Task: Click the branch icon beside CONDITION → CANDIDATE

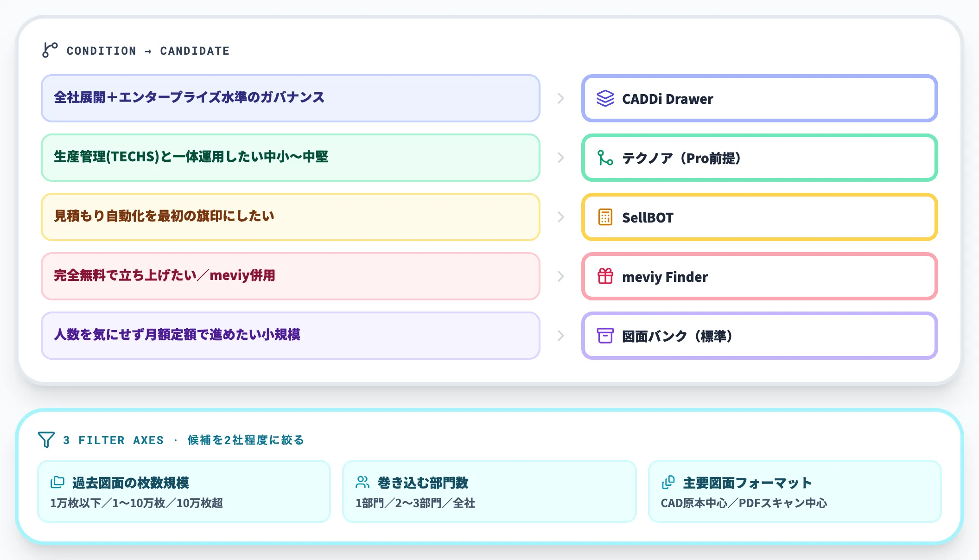Action: tap(50, 50)
